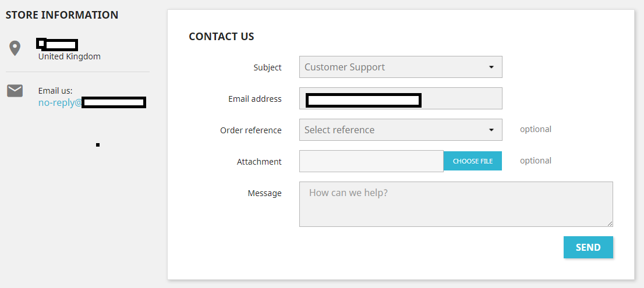Viewport: 644px width, 288px height.
Task: Submit the form with Send button
Action: (588, 247)
